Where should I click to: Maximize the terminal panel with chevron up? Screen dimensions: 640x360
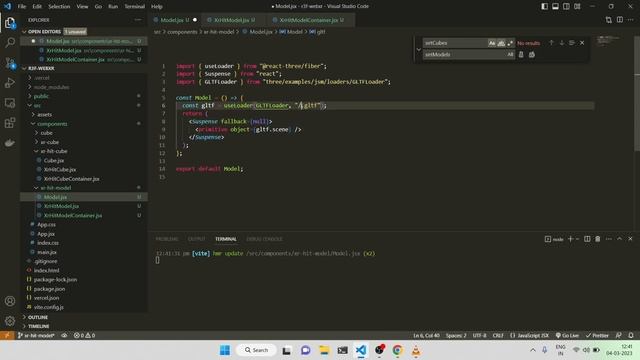(619, 239)
